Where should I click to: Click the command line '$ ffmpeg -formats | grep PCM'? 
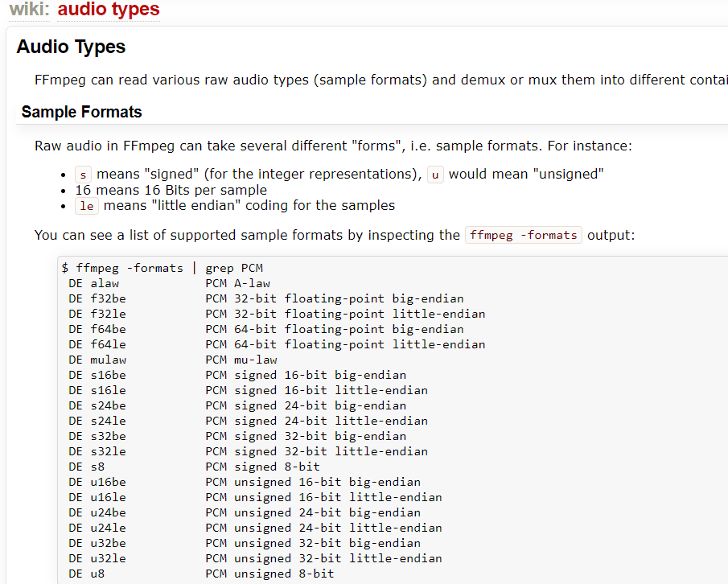tap(162, 269)
